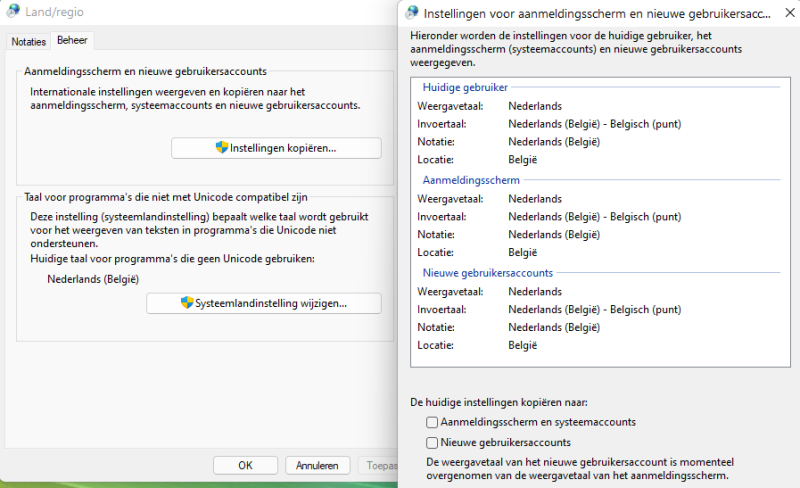Tick the Nieuwe gebruikersaccounts checkbox
The height and width of the screenshot is (488, 800).
click(432, 442)
